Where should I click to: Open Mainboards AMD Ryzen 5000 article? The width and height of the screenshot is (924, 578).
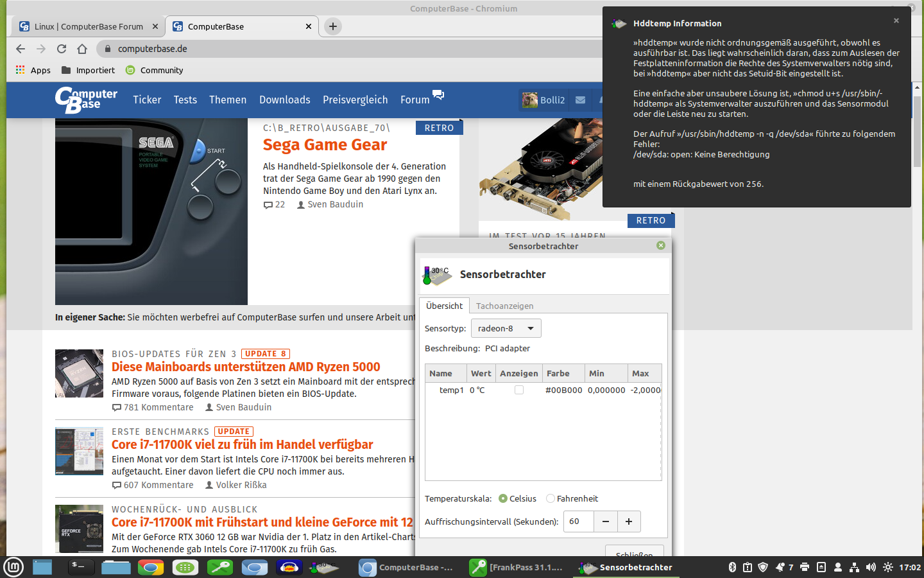[x=246, y=367]
